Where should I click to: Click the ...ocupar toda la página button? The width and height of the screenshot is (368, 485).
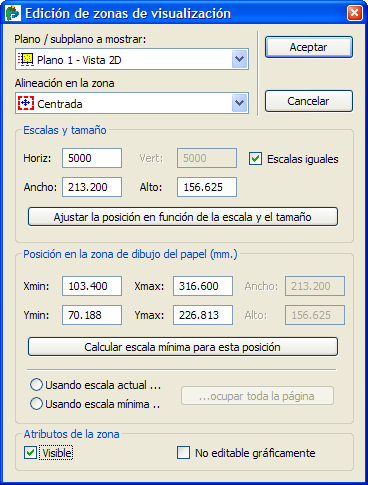coord(257,396)
